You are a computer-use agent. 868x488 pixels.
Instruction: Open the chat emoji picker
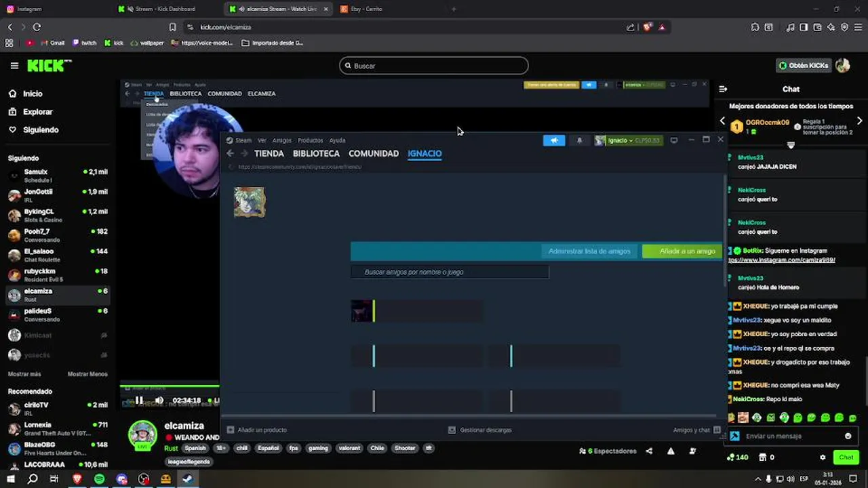848,436
